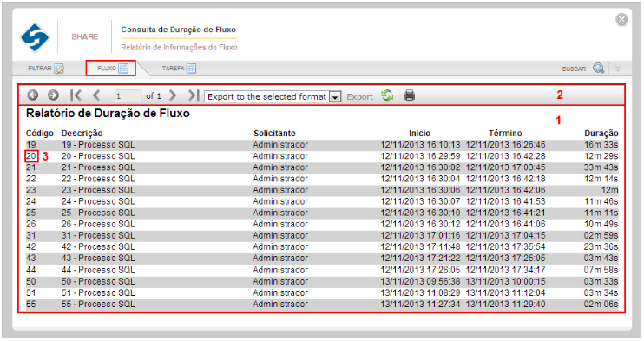Select code 21 in the table
The image size is (644, 341).
coord(31,167)
